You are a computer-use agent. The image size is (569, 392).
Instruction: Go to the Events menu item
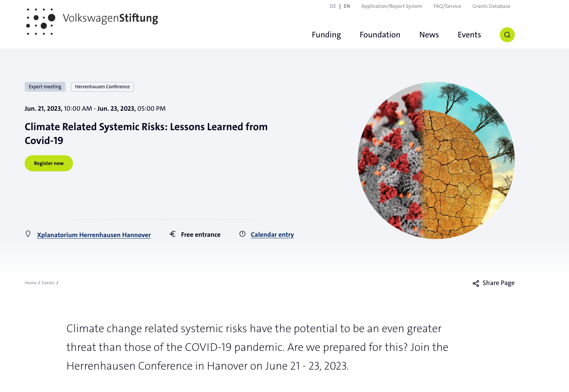[x=469, y=35]
